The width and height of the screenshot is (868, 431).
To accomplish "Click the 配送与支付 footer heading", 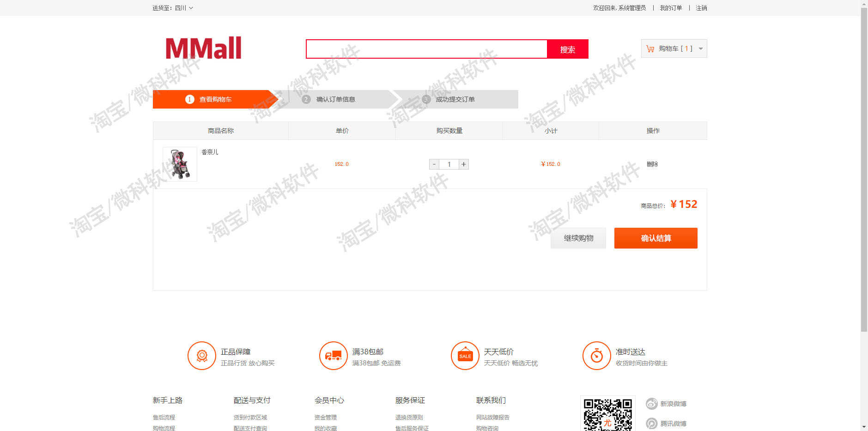I will click(252, 400).
